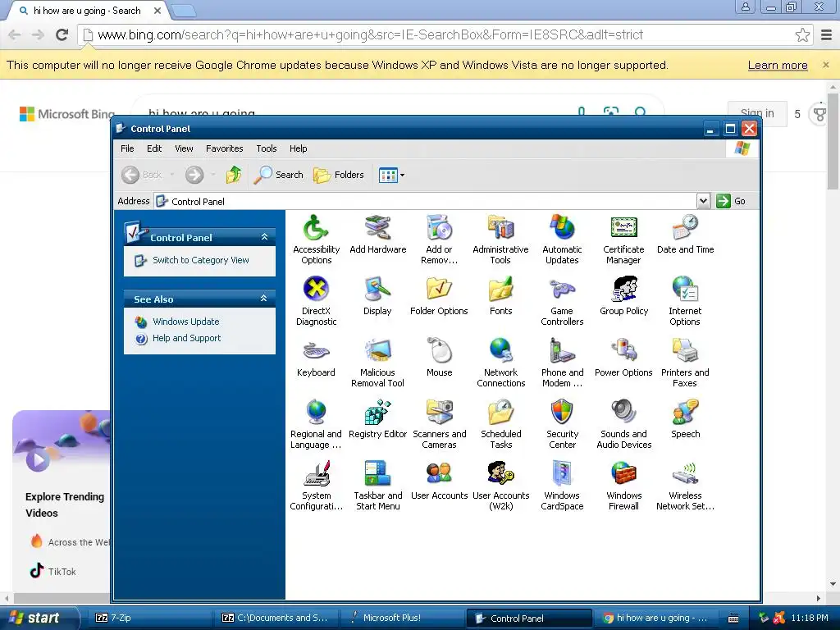Open the View menu
840x630 pixels.
(x=184, y=148)
